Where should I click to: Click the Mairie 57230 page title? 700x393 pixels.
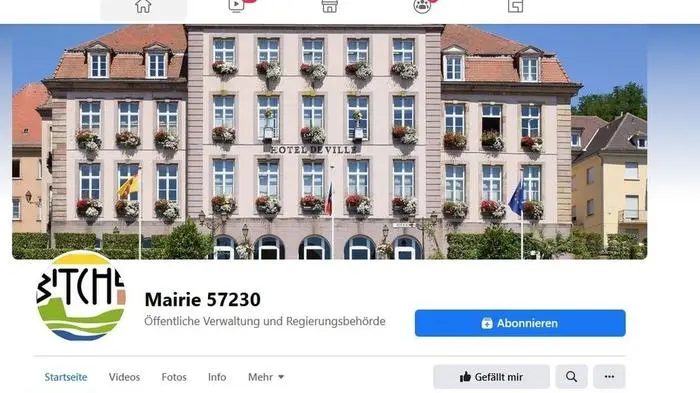[x=203, y=299]
